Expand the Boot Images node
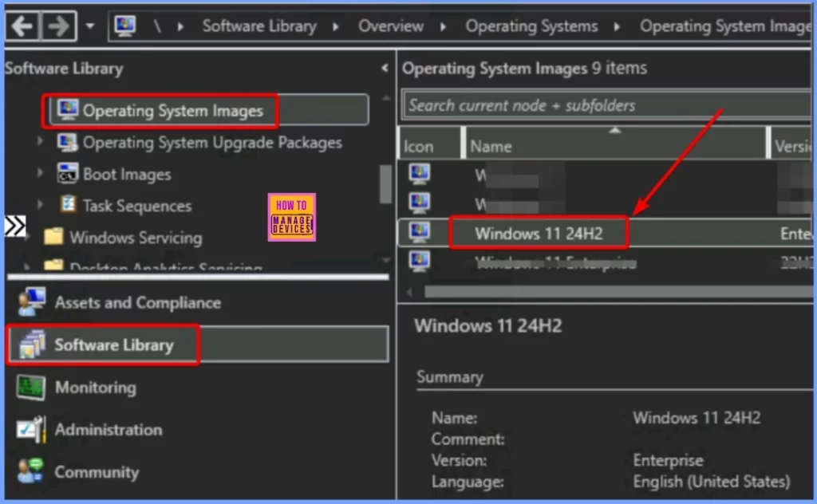The height and width of the screenshot is (504, 817). pos(40,172)
